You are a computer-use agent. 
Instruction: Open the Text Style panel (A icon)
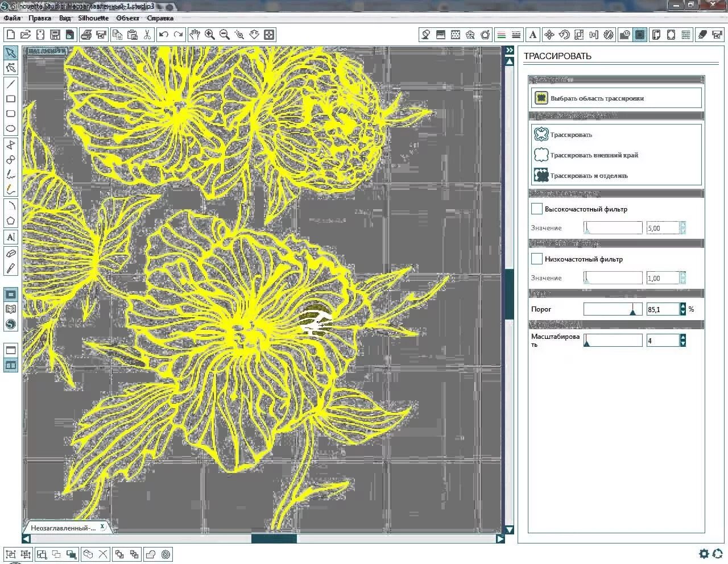point(533,35)
